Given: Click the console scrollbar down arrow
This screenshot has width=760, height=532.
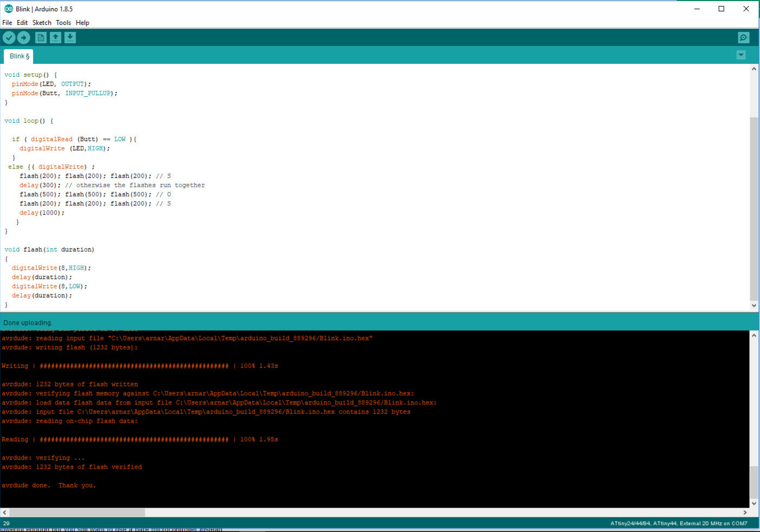Looking at the screenshot, I should tap(754, 503).
